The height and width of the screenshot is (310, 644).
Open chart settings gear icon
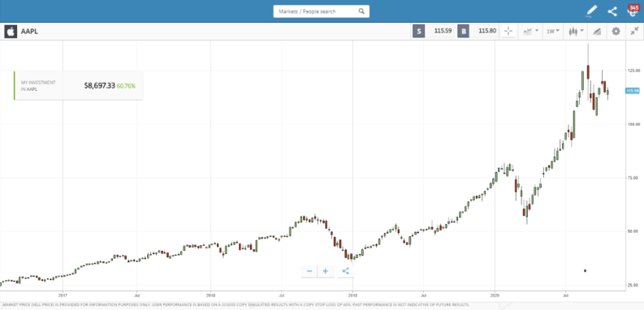(x=616, y=32)
